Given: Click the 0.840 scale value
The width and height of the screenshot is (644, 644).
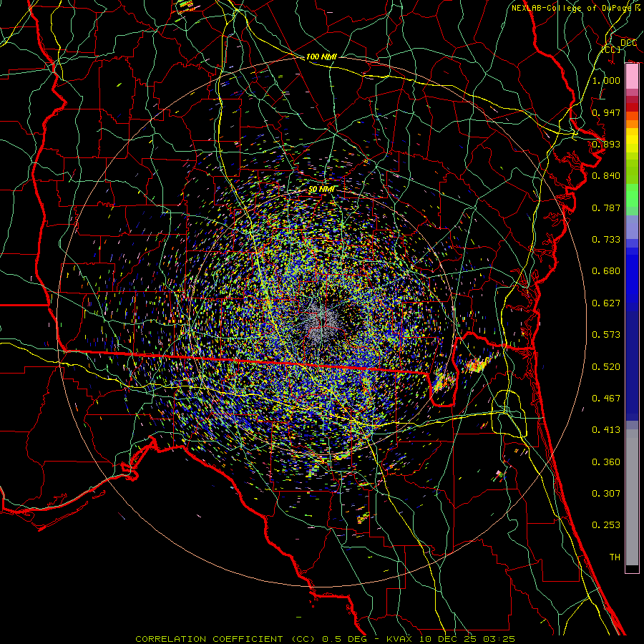Looking at the screenshot, I should tap(606, 176).
